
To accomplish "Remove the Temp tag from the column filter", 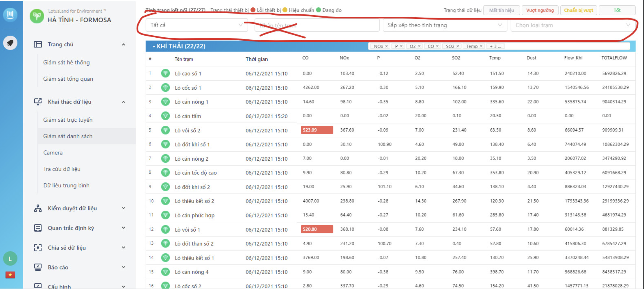I will (481, 46).
